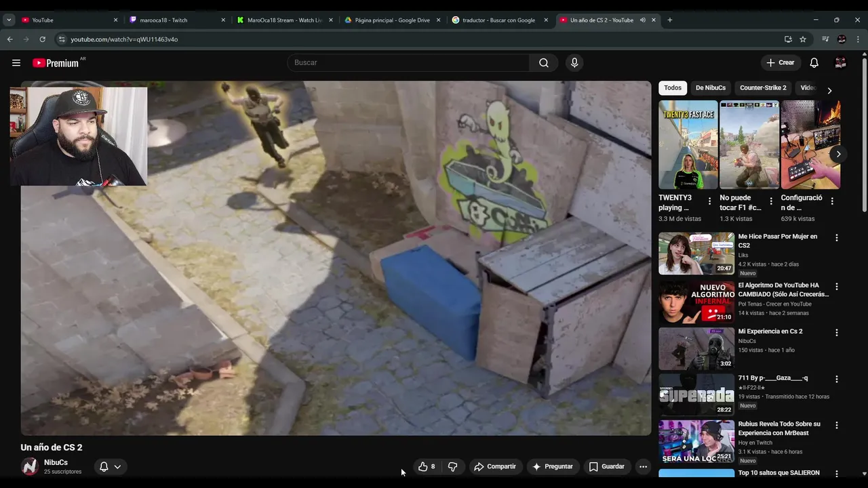Open the YouTube guide hamburger menu
This screenshot has height=488, width=868.
[16, 63]
